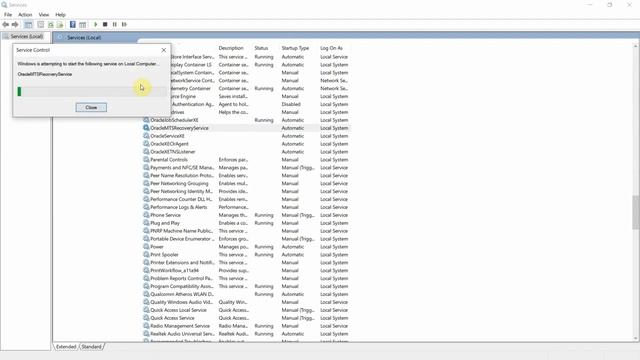Switch to the Extended tab

pos(66,347)
